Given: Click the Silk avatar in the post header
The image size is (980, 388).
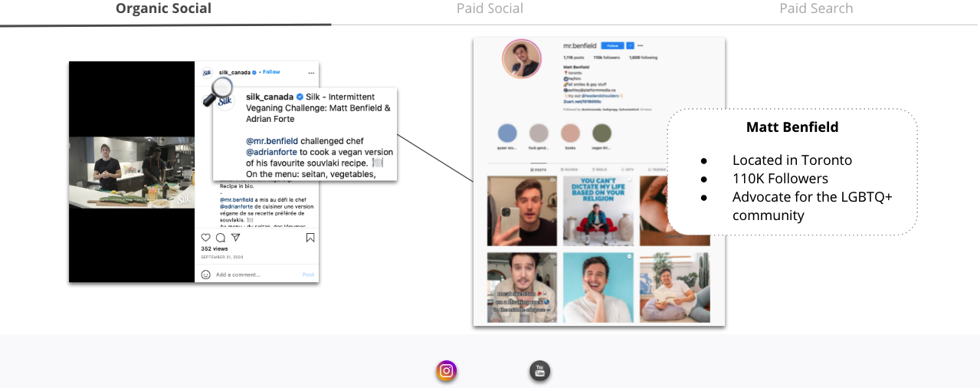Looking at the screenshot, I should click(207, 73).
